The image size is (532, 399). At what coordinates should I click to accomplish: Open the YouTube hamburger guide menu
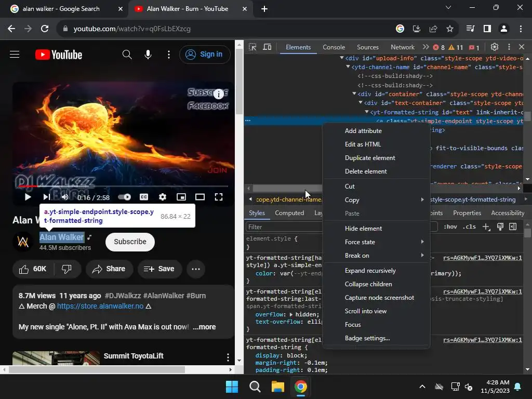click(15, 54)
